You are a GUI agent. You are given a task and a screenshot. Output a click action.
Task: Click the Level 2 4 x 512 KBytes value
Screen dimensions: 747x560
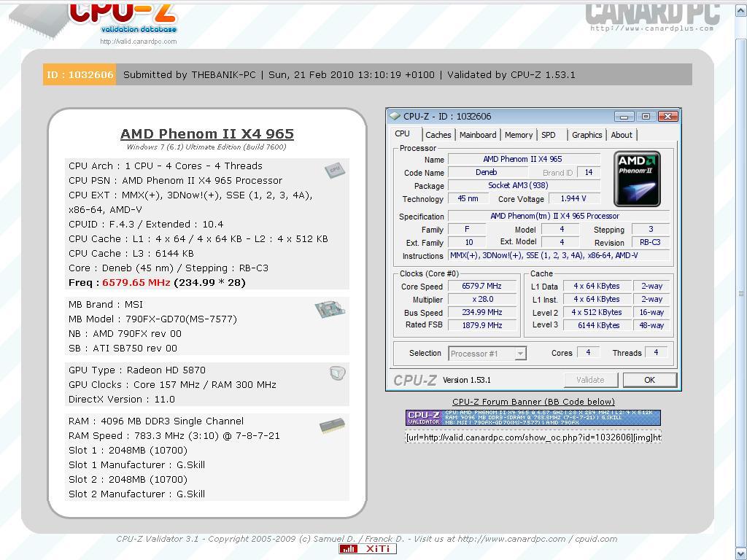[x=598, y=312]
